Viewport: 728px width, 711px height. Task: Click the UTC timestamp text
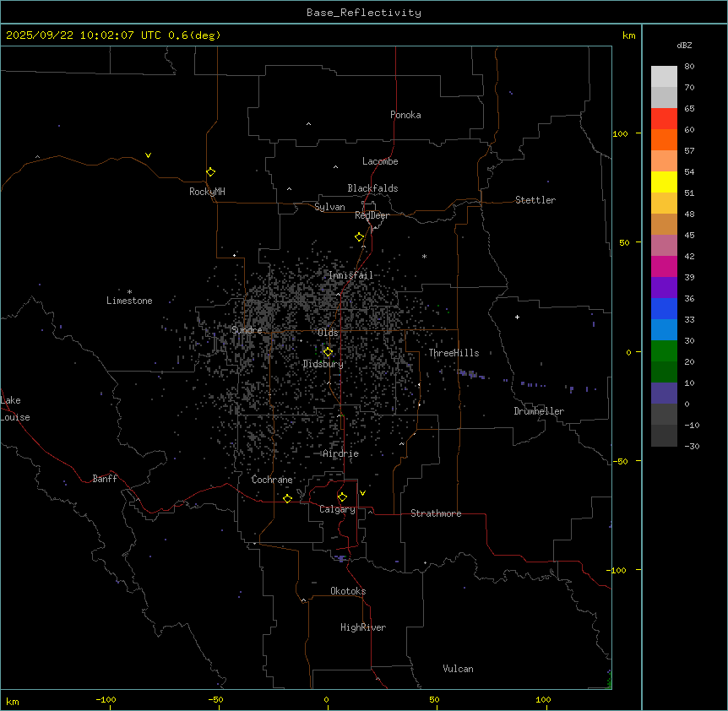pos(113,35)
